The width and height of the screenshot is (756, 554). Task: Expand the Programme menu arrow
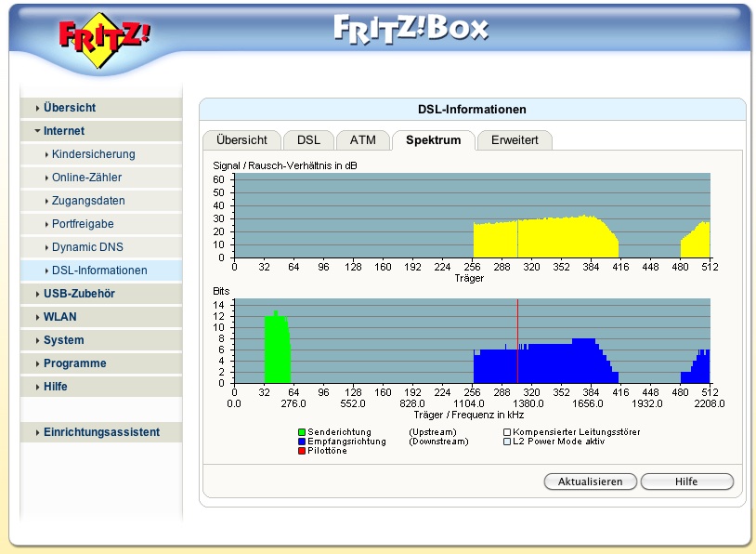(x=37, y=363)
